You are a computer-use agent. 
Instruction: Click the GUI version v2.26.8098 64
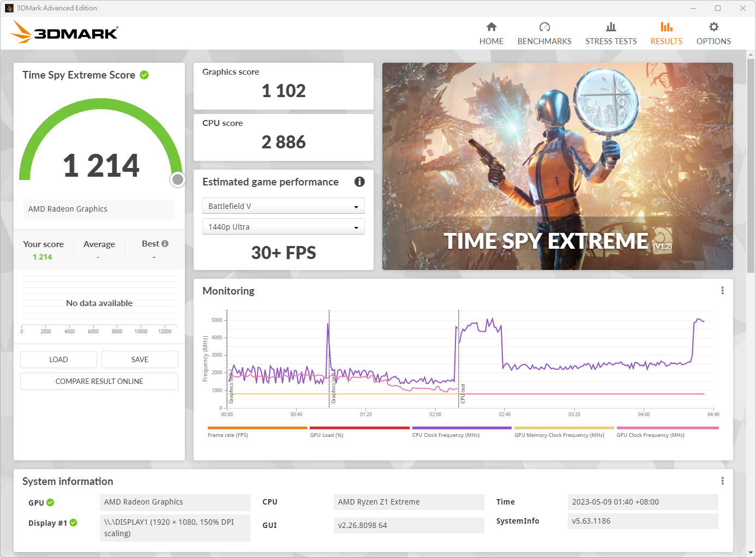coord(409,525)
